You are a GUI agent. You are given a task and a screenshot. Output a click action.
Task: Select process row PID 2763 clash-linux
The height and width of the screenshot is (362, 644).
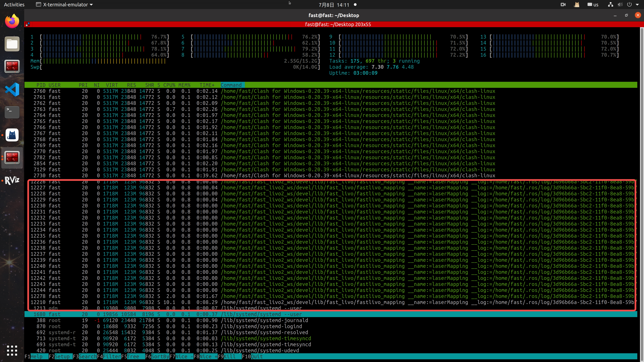tap(331, 109)
